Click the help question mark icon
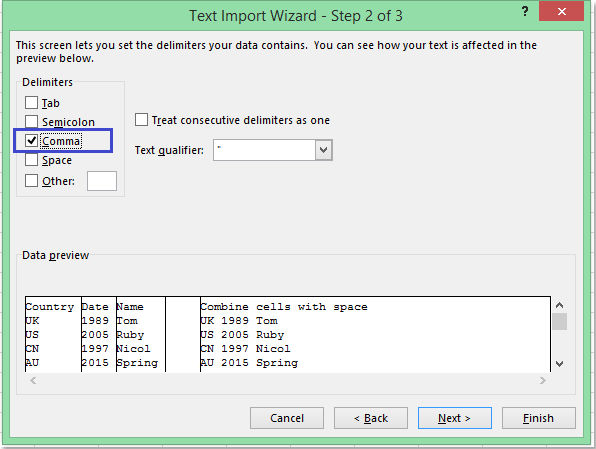Viewport: 596px width, 449px height. (x=525, y=11)
